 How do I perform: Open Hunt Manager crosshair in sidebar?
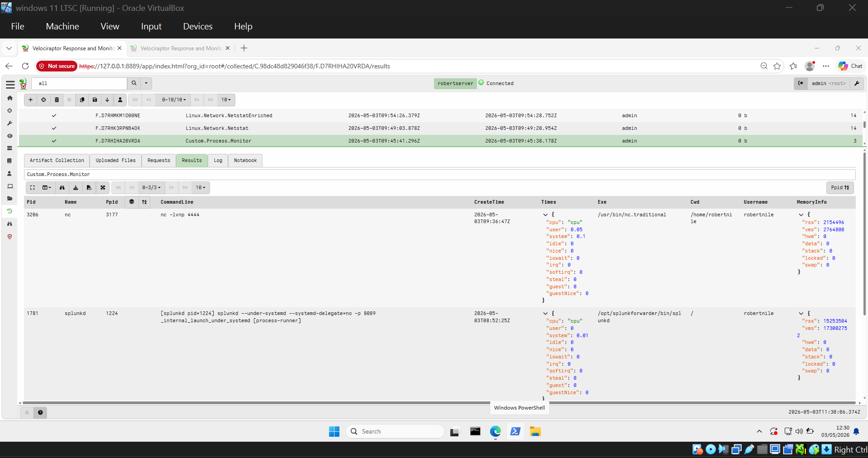(x=10, y=110)
